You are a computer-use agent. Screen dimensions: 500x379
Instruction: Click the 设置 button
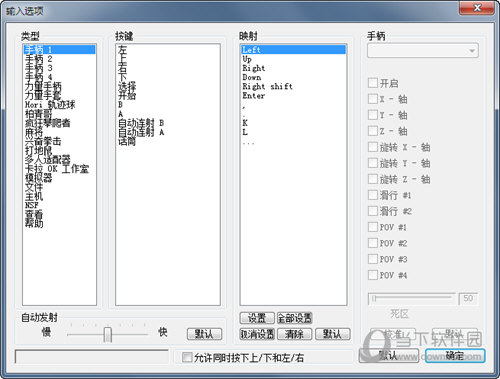click(x=257, y=318)
